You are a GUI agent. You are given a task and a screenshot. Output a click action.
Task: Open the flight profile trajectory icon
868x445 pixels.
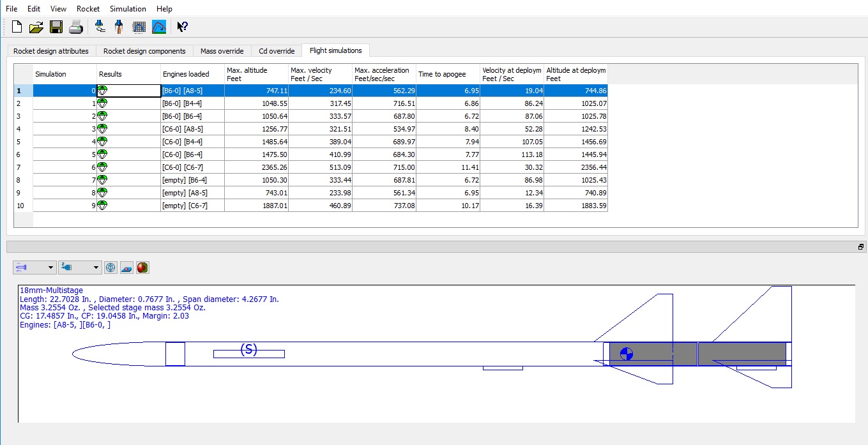159,27
